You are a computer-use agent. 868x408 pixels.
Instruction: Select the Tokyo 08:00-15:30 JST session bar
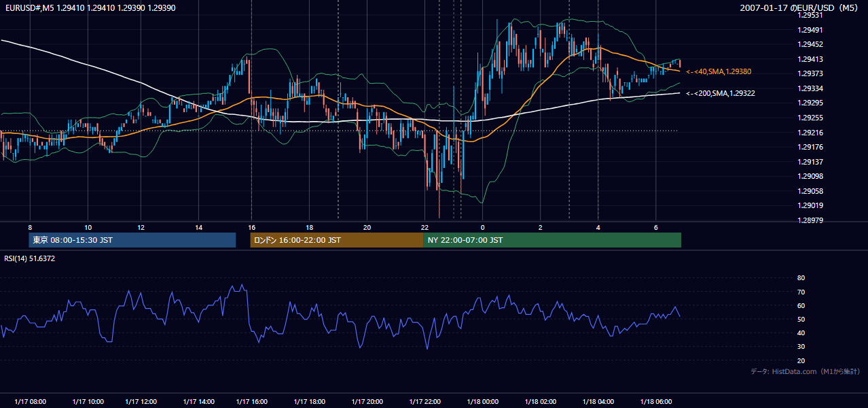pos(132,240)
